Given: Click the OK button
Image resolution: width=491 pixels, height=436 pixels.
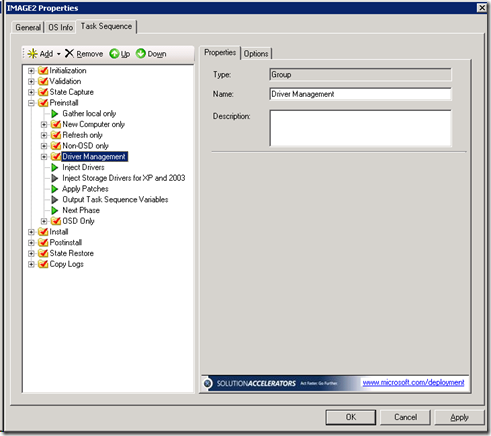Looking at the screenshot, I should 351,417.
